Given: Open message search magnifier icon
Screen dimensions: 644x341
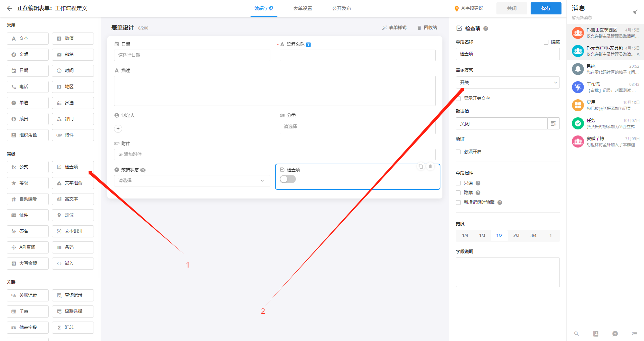Looking at the screenshot, I should point(576,334).
